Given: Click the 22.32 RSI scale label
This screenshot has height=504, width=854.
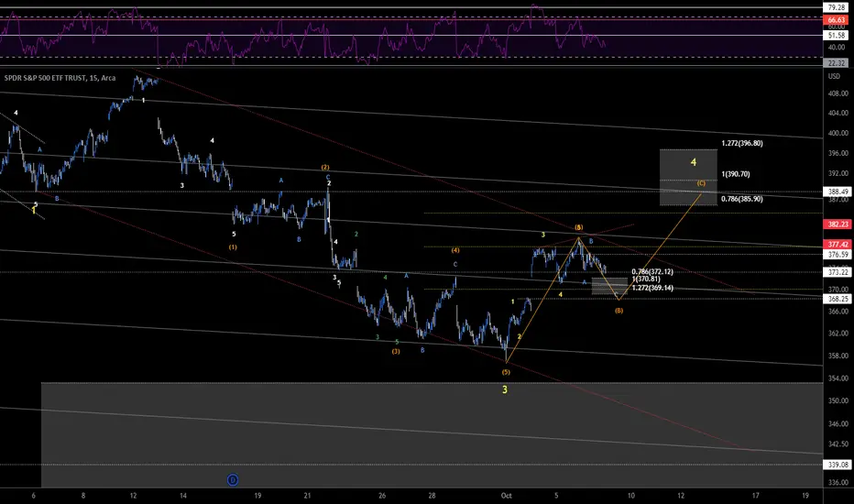Looking at the screenshot, I should tap(837, 63).
